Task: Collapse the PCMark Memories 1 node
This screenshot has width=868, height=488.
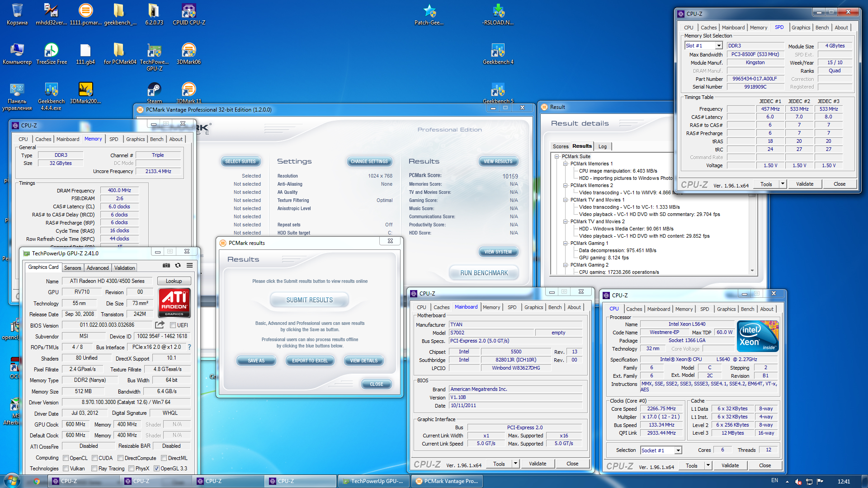Action: [566, 164]
